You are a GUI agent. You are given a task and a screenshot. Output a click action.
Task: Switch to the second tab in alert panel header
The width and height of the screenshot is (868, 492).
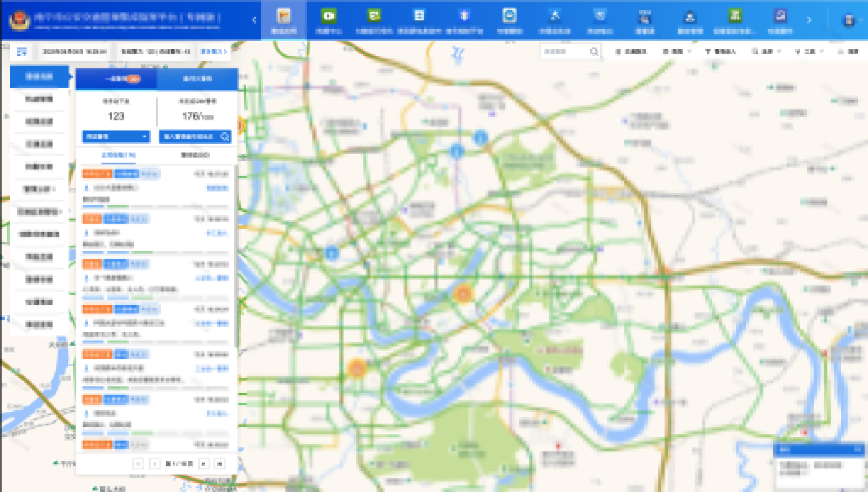tap(197, 79)
